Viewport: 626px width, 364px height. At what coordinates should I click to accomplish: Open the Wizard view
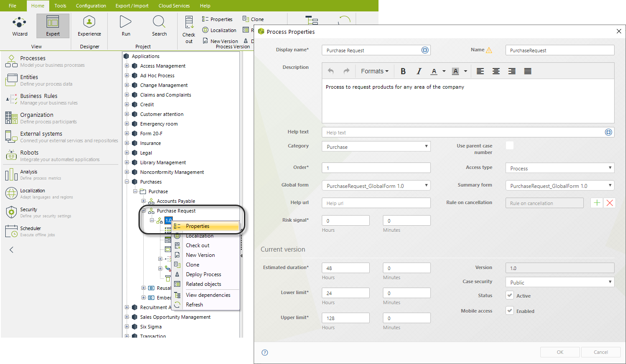click(x=19, y=26)
